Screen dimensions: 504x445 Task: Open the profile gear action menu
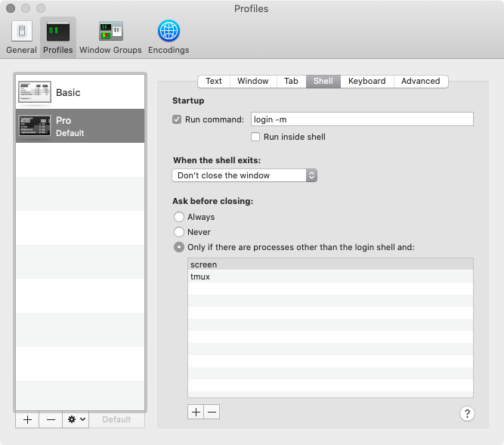click(76, 419)
